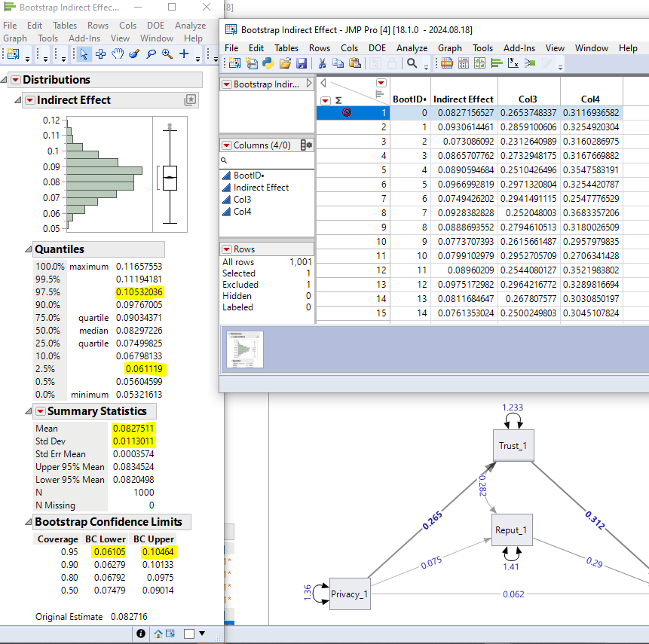649x644 pixels.
Task: Click the info icon in status bar
Action: (x=141, y=633)
